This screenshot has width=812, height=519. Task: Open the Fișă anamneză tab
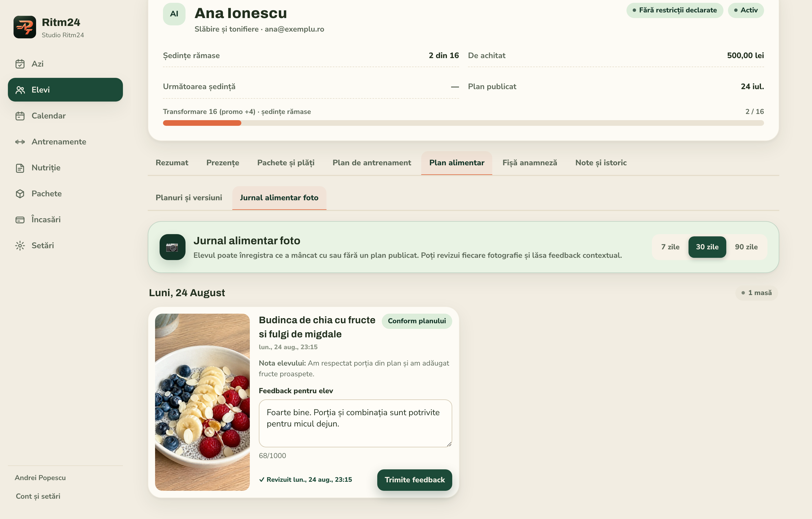(x=529, y=163)
